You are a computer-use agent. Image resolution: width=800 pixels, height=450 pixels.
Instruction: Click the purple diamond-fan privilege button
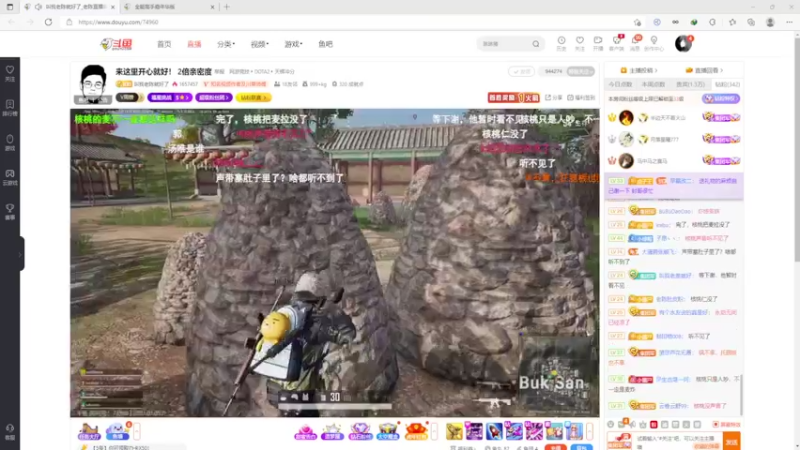coord(721,98)
